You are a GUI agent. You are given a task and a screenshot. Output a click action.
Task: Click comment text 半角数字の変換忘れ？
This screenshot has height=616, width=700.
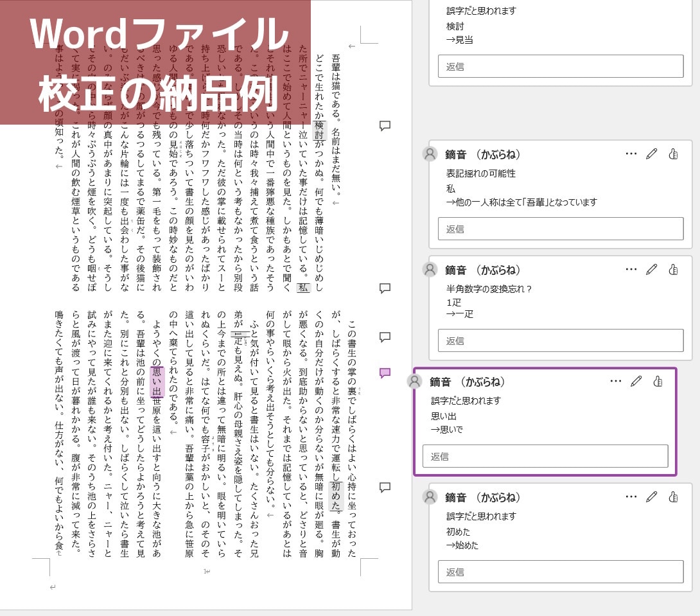pos(490,289)
